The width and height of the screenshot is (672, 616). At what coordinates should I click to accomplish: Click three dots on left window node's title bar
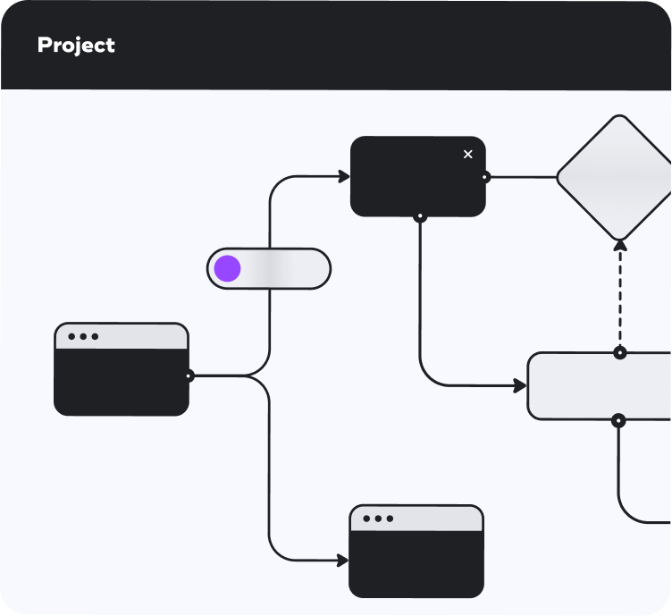pos(83,337)
